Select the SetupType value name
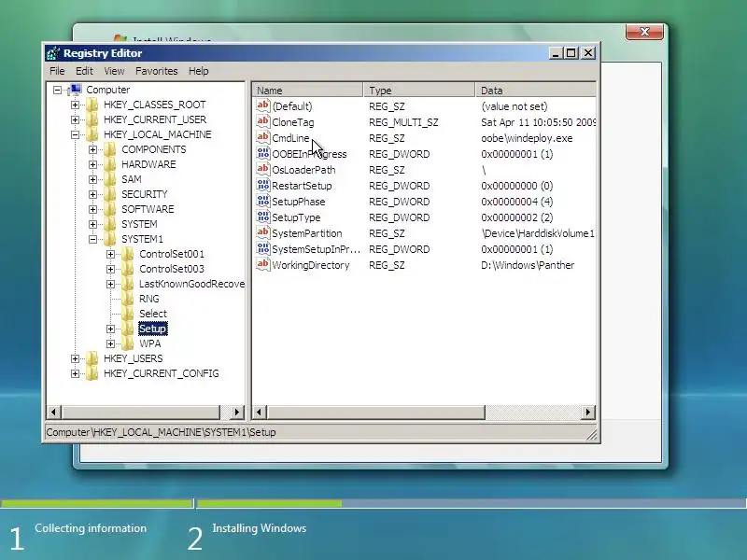The image size is (747, 560). (x=296, y=217)
